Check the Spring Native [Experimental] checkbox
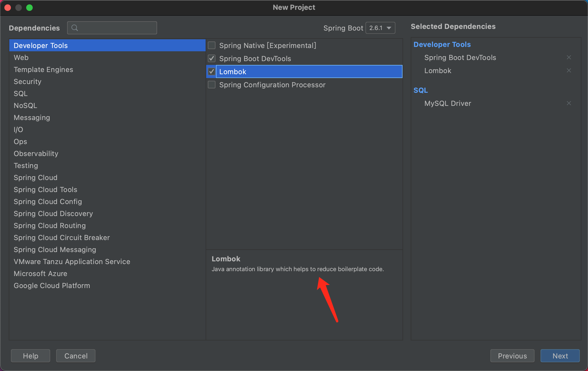Viewport: 588px width, 371px height. click(212, 45)
